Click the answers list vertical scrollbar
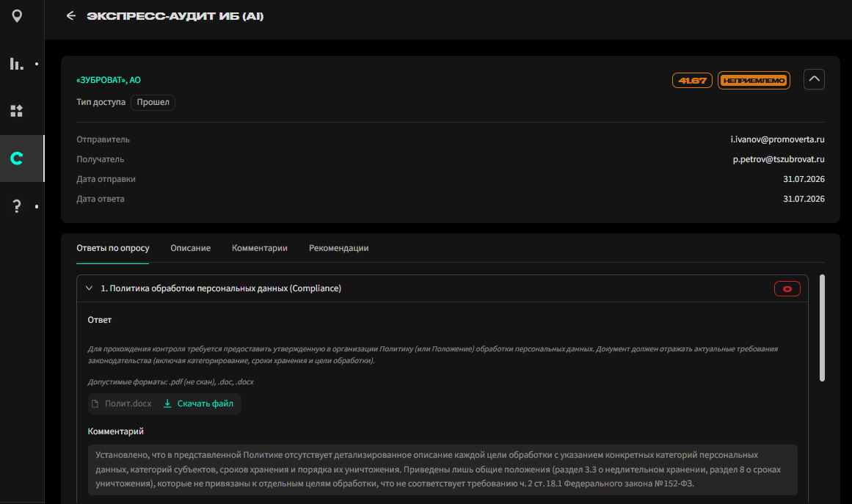The width and height of the screenshot is (852, 504). coord(822,328)
